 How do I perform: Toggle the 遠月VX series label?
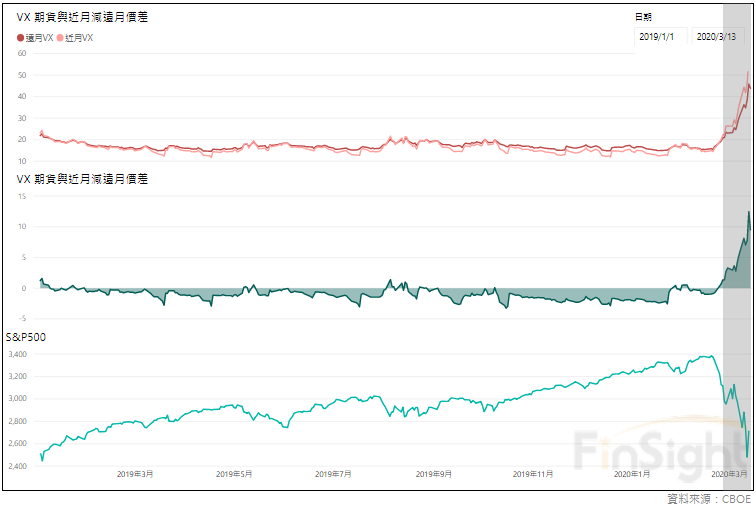point(39,37)
